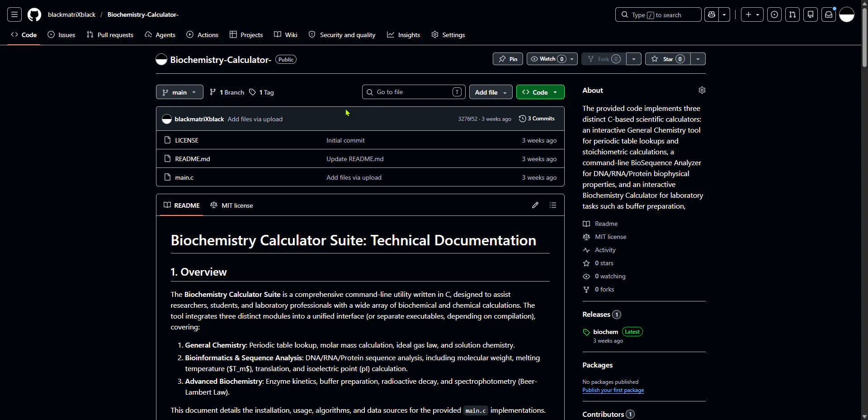This screenshot has height=420, width=868.
Task: Star the repository
Action: (668, 59)
